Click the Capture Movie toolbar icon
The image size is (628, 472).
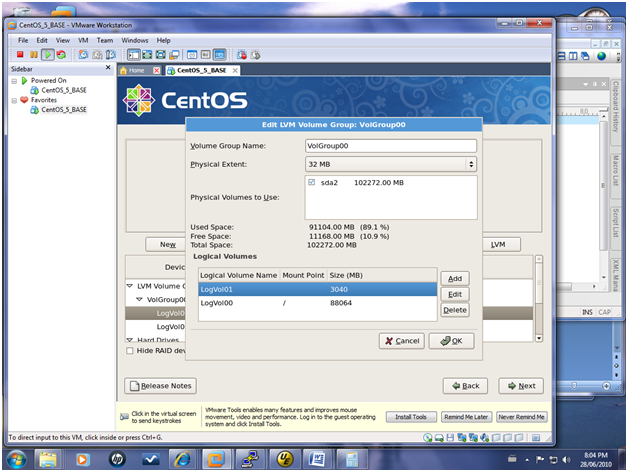click(242, 54)
